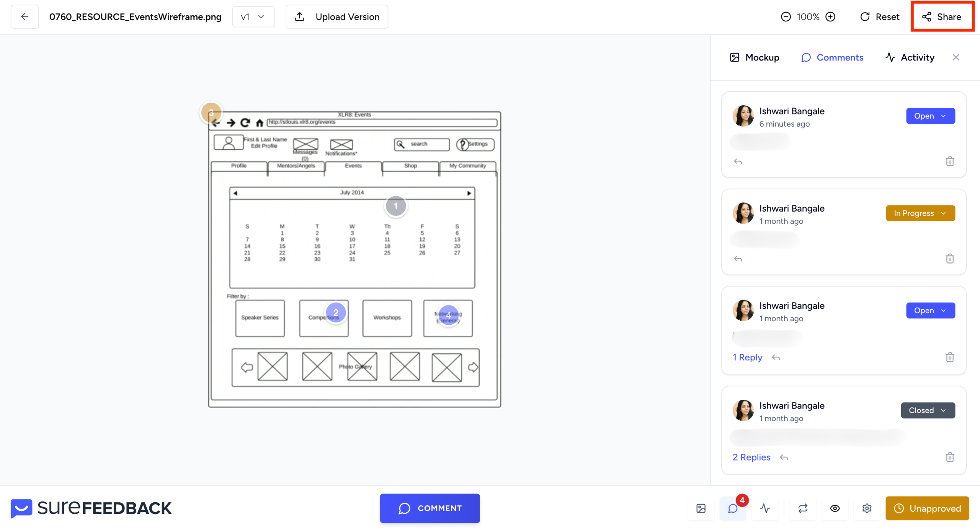Click the back arrow button
Image resolution: width=980 pixels, height=531 pixels.
pos(24,17)
